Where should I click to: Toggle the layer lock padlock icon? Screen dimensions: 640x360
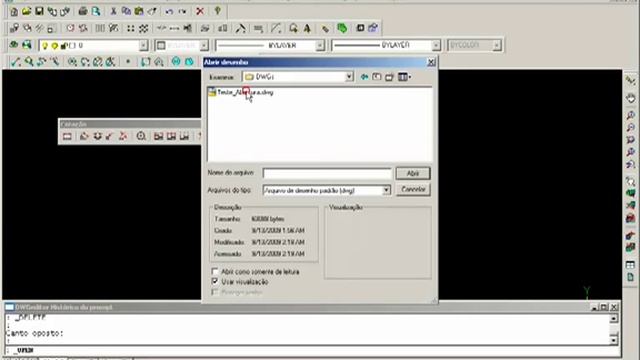(63, 46)
